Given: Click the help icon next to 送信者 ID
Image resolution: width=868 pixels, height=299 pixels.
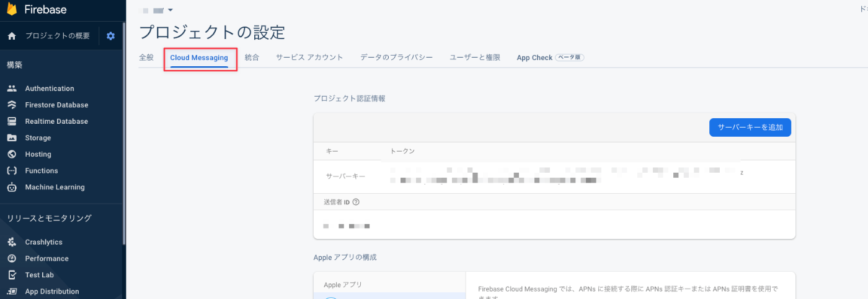Looking at the screenshot, I should pyautogui.click(x=356, y=202).
